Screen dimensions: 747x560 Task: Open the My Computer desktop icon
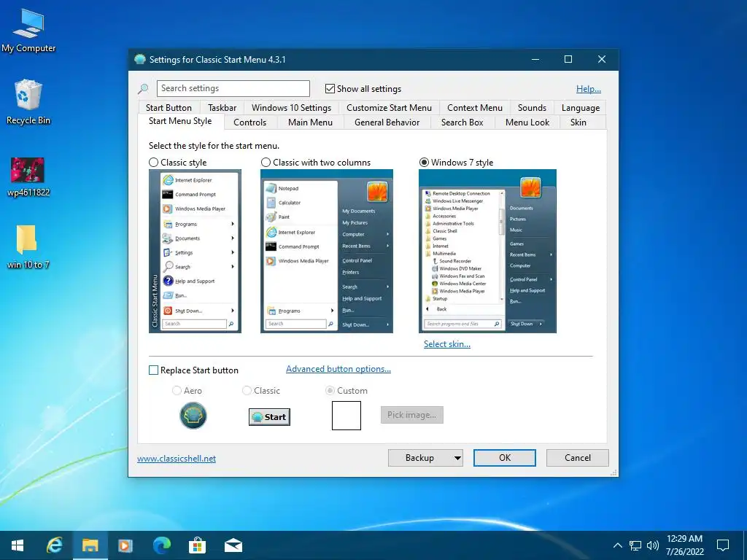28,31
